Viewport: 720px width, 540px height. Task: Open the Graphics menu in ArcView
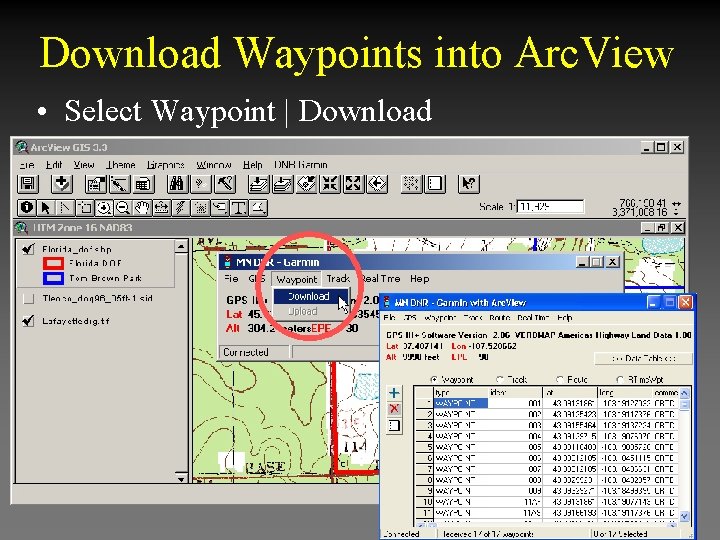165,164
